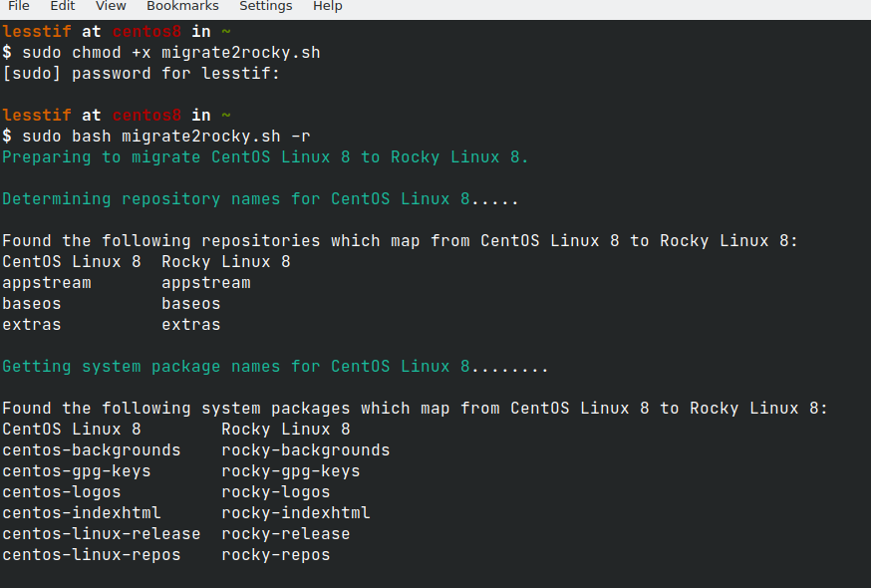Click the CentOS 'baseos' repository entry
This screenshot has height=588, width=871.
[32, 304]
